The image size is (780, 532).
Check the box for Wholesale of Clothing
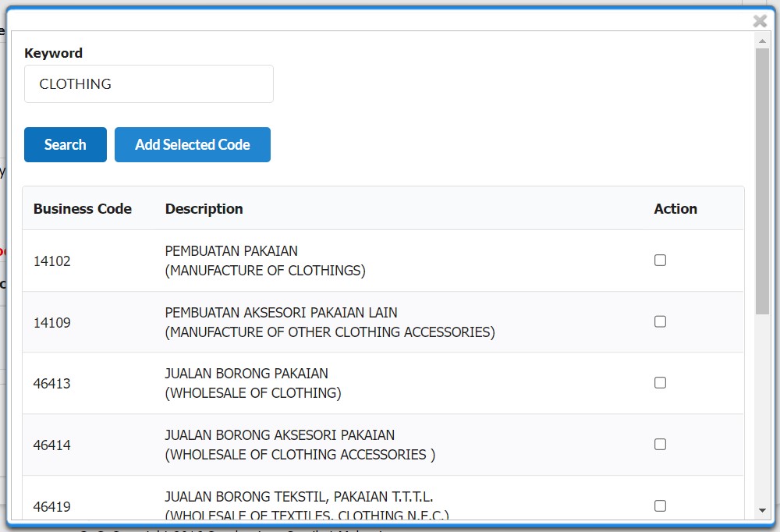[x=660, y=383]
